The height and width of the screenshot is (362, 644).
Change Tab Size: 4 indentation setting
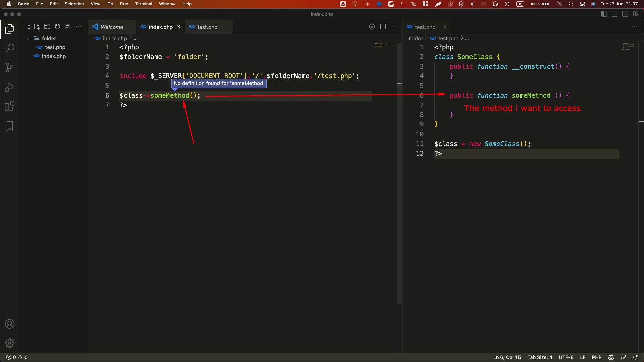[540, 357]
